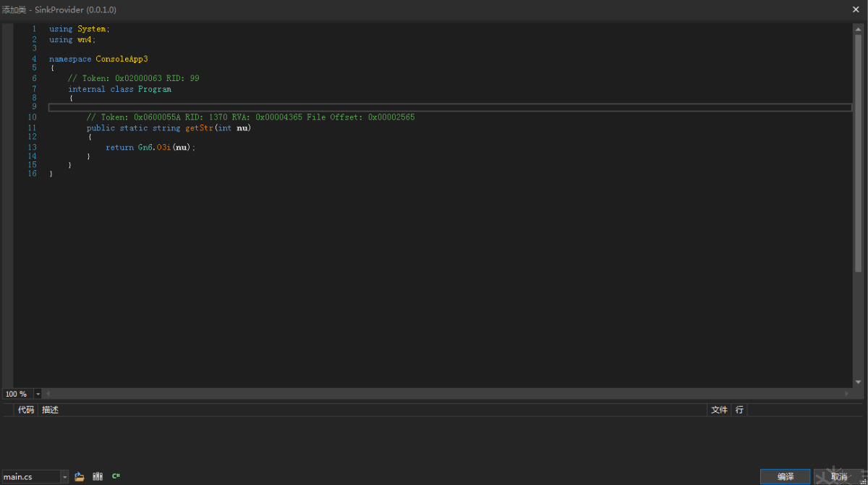The height and width of the screenshot is (485, 868).
Task: Click the horizontal scrollbar left arrow
Action: pos(48,394)
